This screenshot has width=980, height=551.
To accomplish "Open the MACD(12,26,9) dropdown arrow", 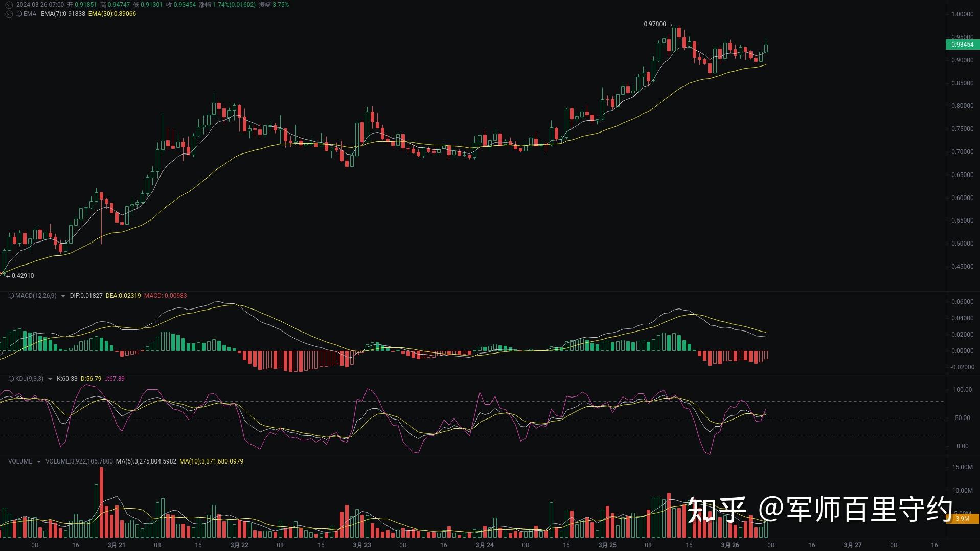I will [x=63, y=296].
